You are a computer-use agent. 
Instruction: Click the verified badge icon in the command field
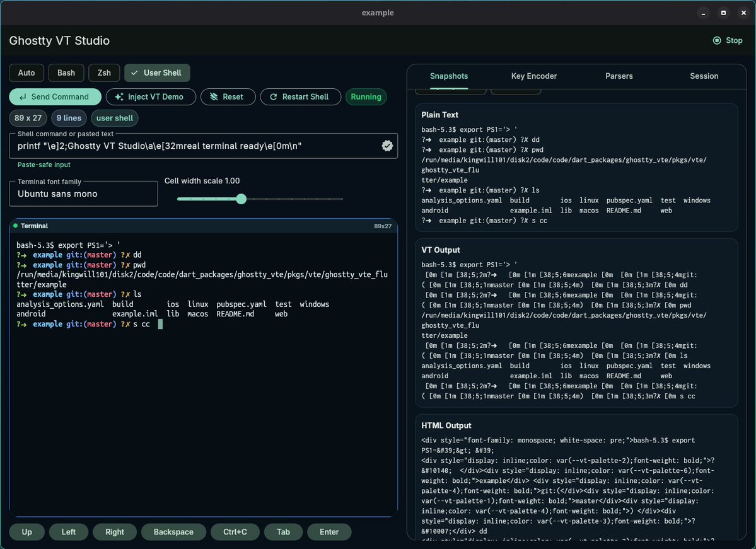pyautogui.click(x=387, y=146)
